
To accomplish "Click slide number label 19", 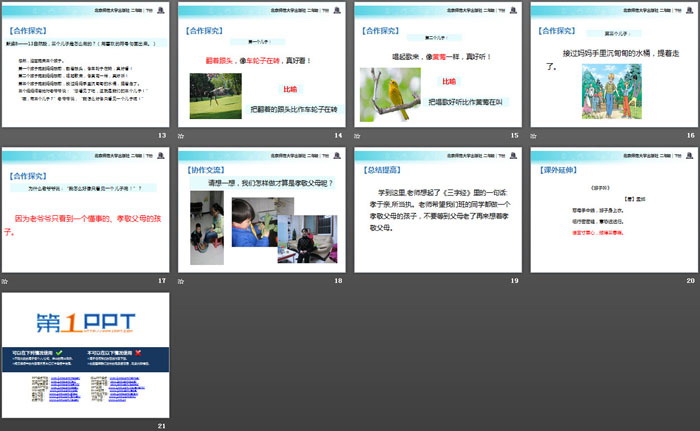I will pyautogui.click(x=515, y=280).
